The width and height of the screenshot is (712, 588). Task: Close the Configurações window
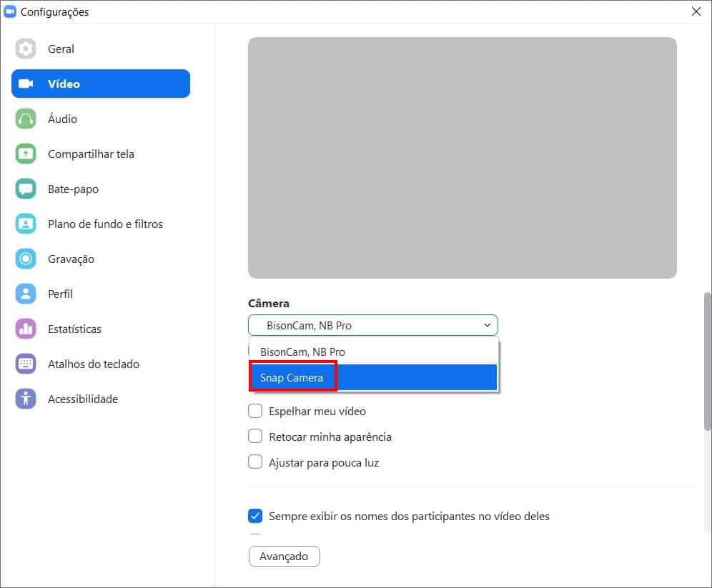tap(696, 12)
